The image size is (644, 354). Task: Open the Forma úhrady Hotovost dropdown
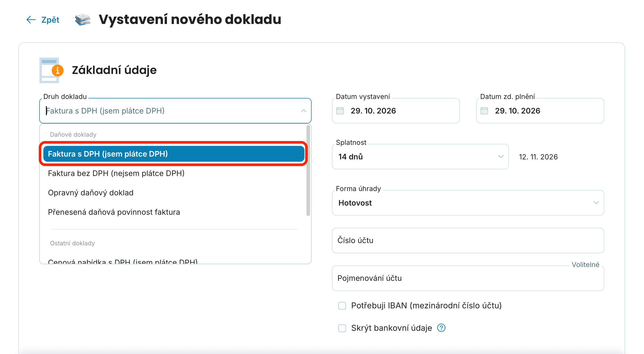[x=468, y=203]
